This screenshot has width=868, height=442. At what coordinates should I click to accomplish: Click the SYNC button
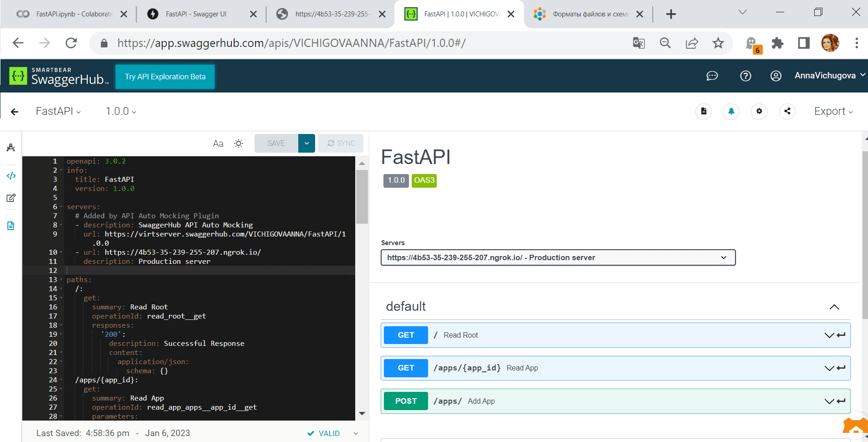341,143
